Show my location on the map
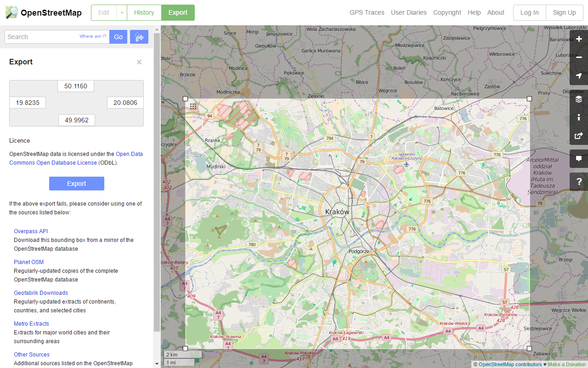Viewport: 588px width, 368px height. pyautogui.click(x=579, y=76)
